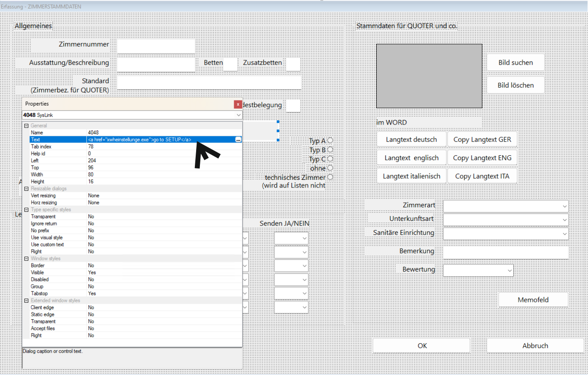
Task: Select the Help id property row
Action: (132, 154)
